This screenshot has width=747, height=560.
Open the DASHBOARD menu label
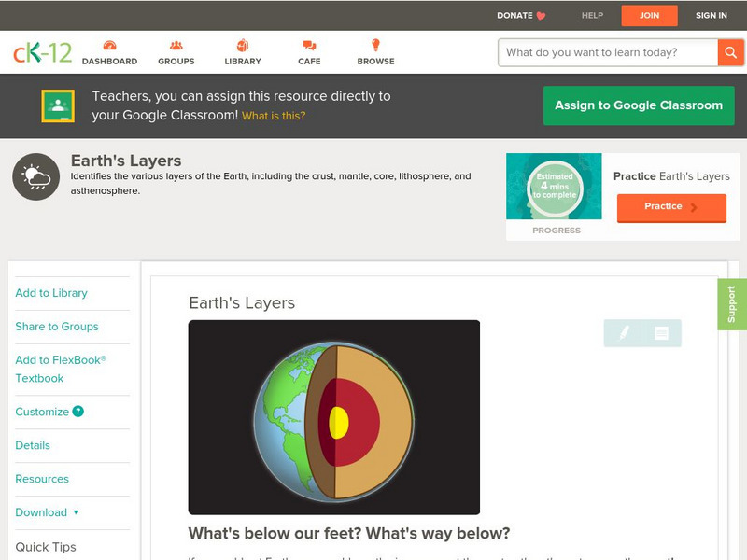pos(109,62)
